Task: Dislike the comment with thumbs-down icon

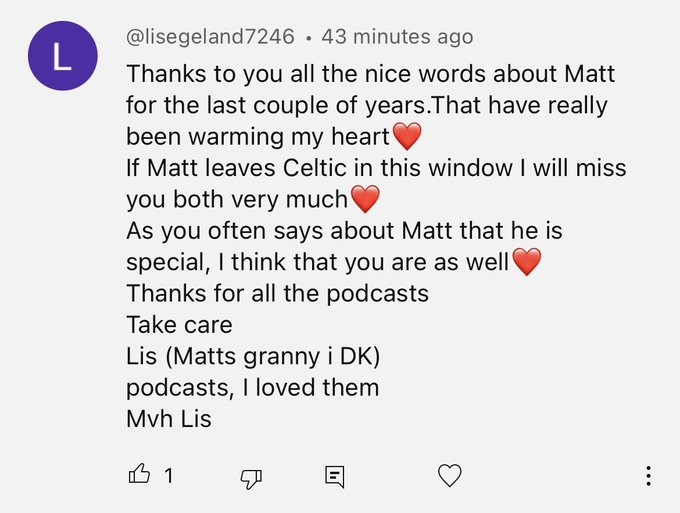Action: 251,478
